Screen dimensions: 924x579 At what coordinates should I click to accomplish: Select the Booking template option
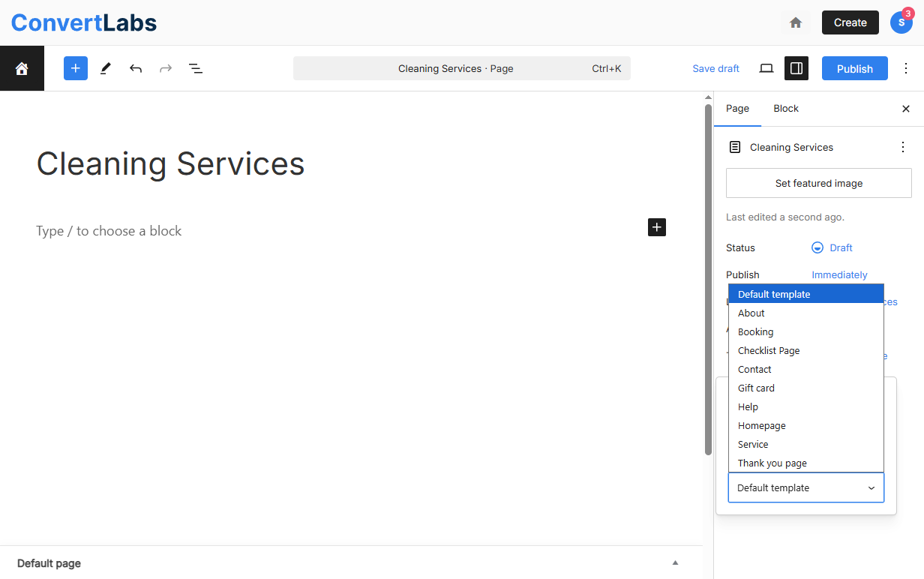point(756,331)
